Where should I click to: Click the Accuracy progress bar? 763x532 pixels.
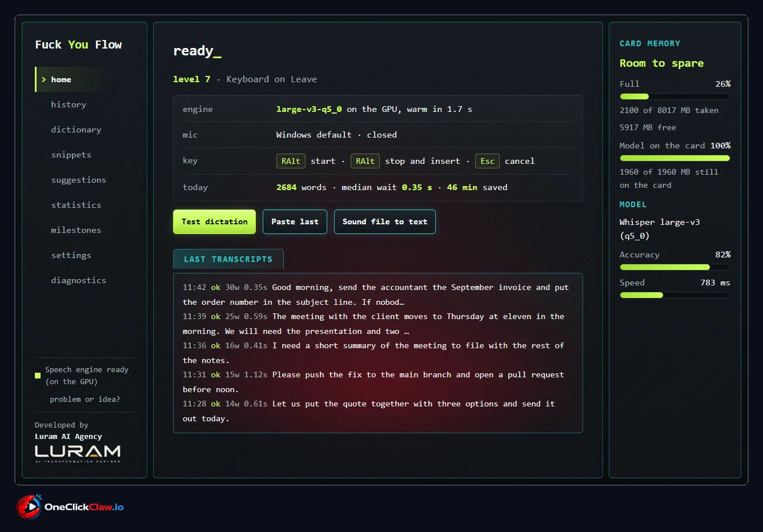tap(674, 267)
